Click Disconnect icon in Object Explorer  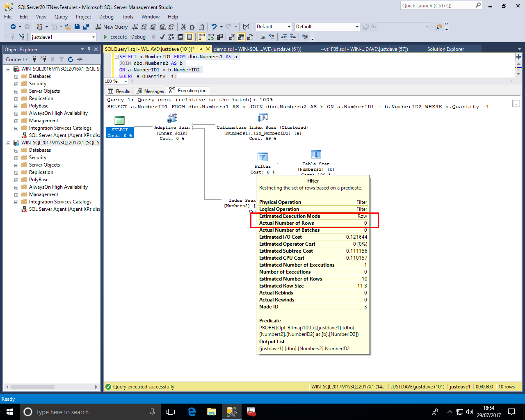(43, 59)
